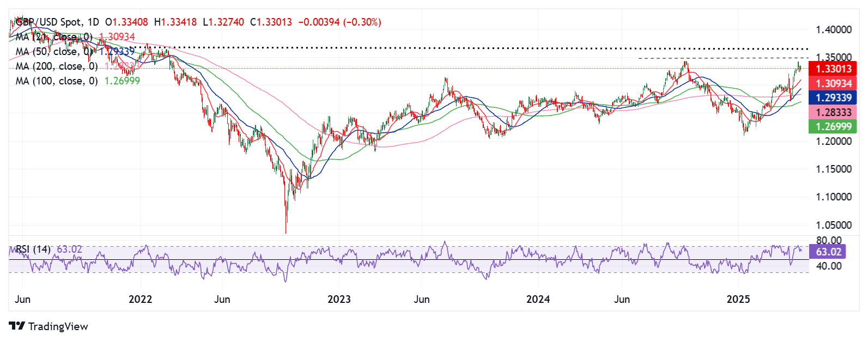Click the 1.05000 price axis label

[x=834, y=225]
